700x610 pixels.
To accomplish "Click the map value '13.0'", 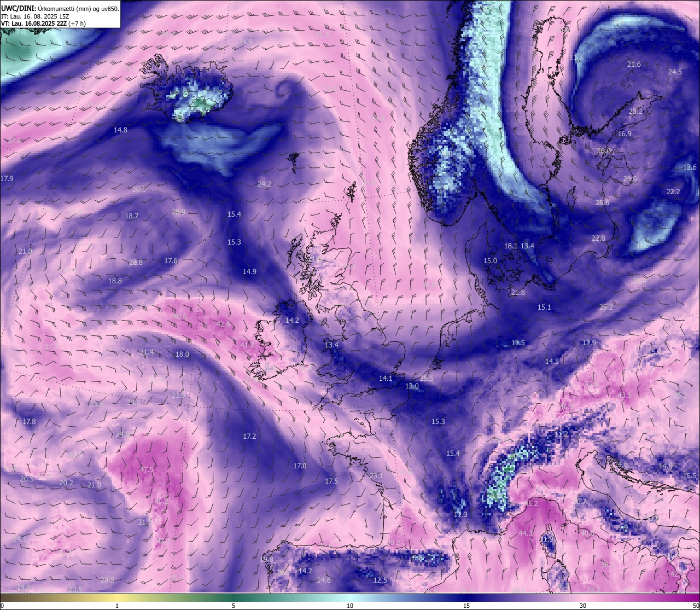I will coord(412,386).
